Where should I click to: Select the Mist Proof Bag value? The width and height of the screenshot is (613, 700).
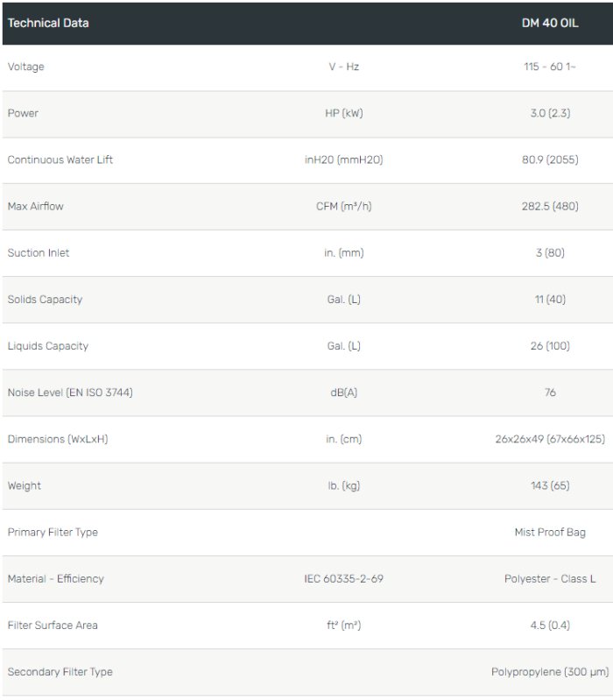click(550, 532)
